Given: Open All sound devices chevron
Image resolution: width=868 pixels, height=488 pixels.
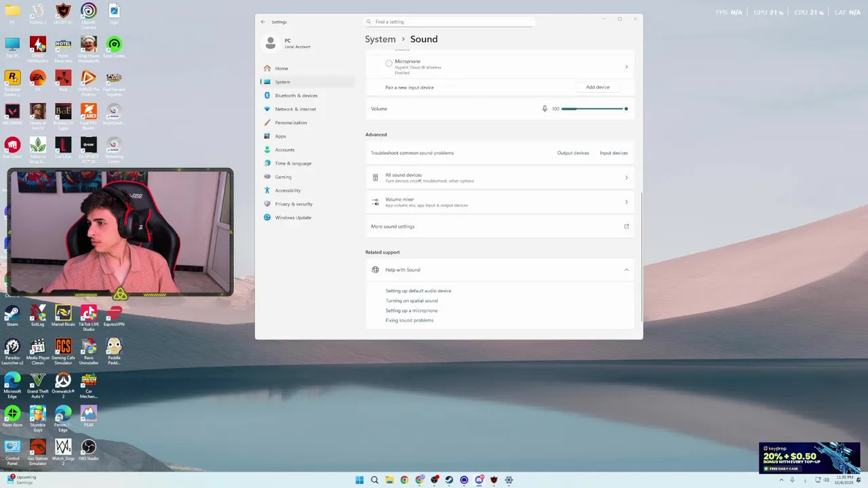Looking at the screenshot, I should (x=626, y=178).
